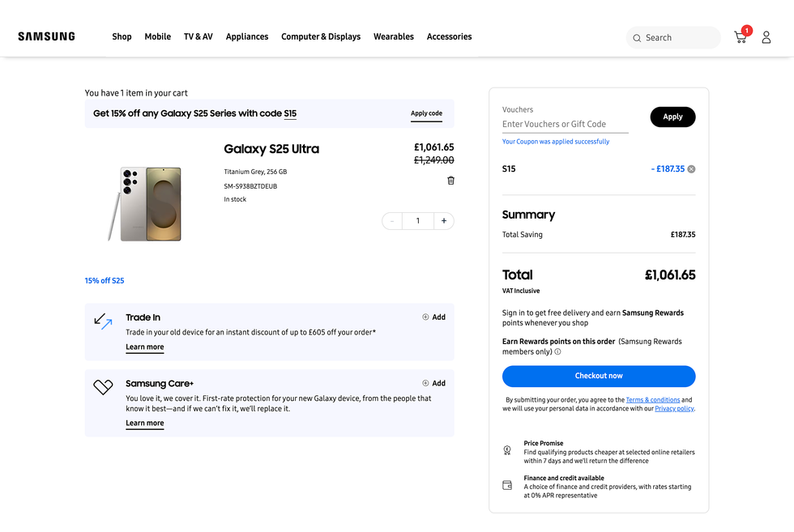Screen dimensions: 794x532
Task: Open the Mobile menu
Action: (157, 36)
